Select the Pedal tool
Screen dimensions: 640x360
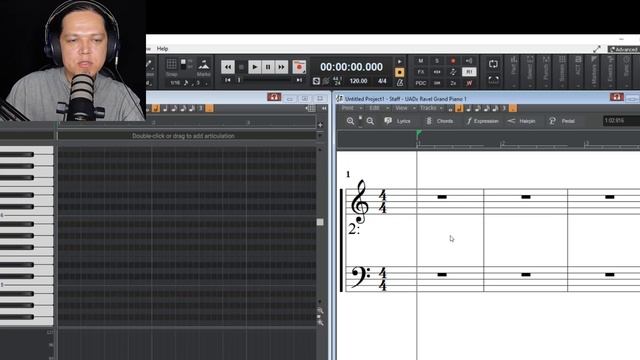[562, 121]
